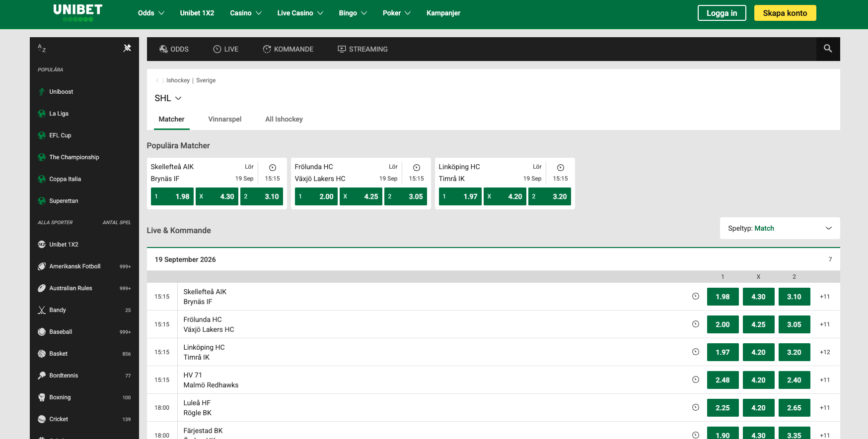Screen dimensions: 868x439
Task: Open the Speltyp Match dropdown
Action: coord(780,228)
